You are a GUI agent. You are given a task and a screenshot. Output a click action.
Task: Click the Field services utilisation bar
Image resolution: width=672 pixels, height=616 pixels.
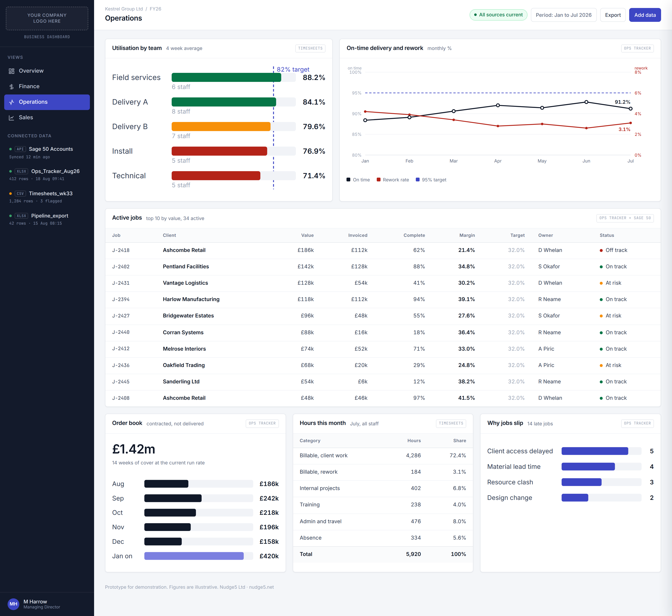click(x=226, y=77)
